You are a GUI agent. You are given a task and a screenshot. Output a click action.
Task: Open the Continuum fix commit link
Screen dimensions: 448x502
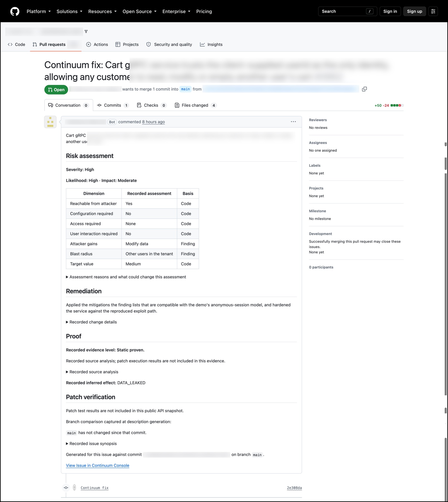[x=94, y=488]
